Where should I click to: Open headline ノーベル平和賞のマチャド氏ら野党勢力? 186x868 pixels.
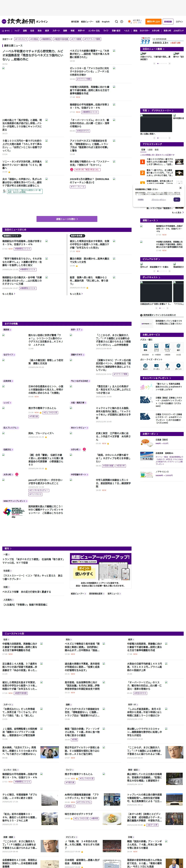tap(33, 55)
